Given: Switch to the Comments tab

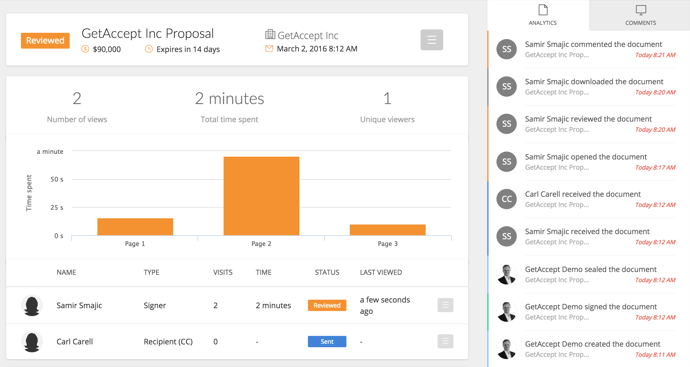Looking at the screenshot, I should click(x=640, y=15).
